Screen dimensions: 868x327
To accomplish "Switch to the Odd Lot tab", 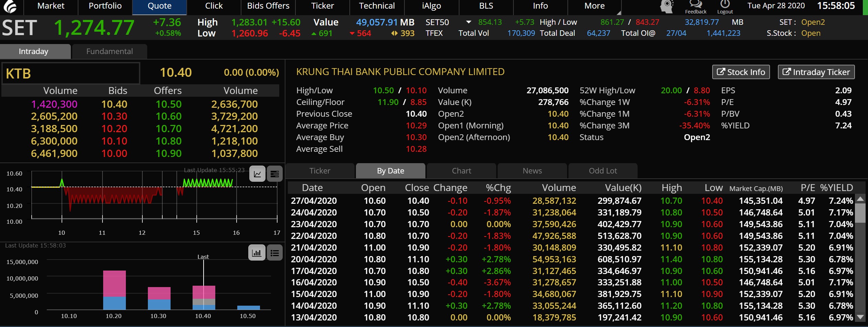I will tap(603, 171).
